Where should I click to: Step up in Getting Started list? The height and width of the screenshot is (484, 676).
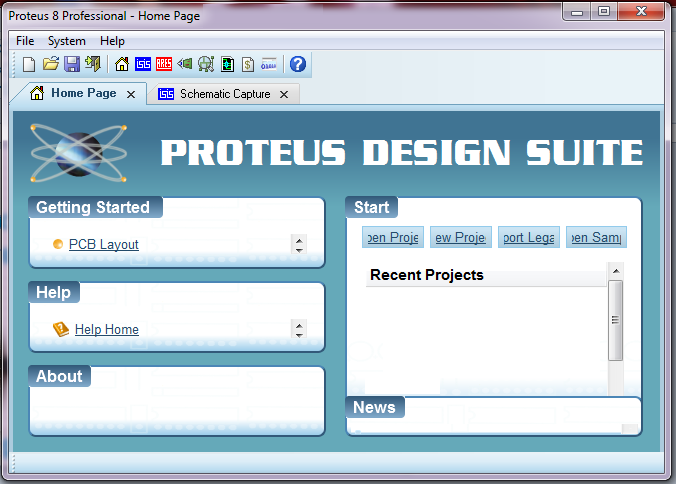pyautogui.click(x=299, y=240)
